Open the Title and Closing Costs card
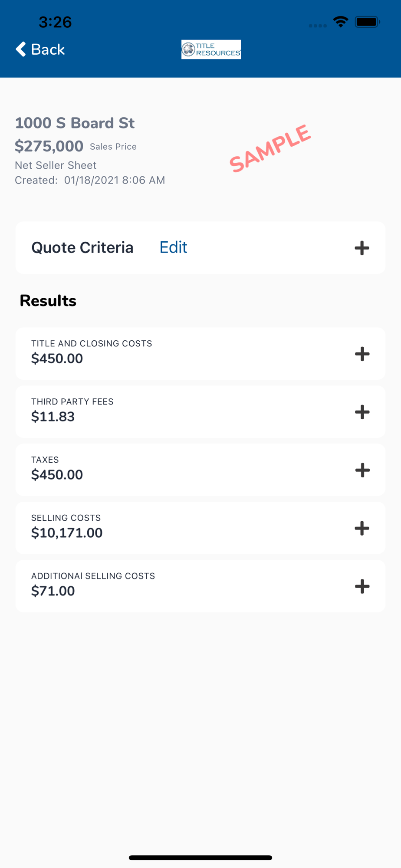Screen dimensions: 401x868 pos(200,354)
